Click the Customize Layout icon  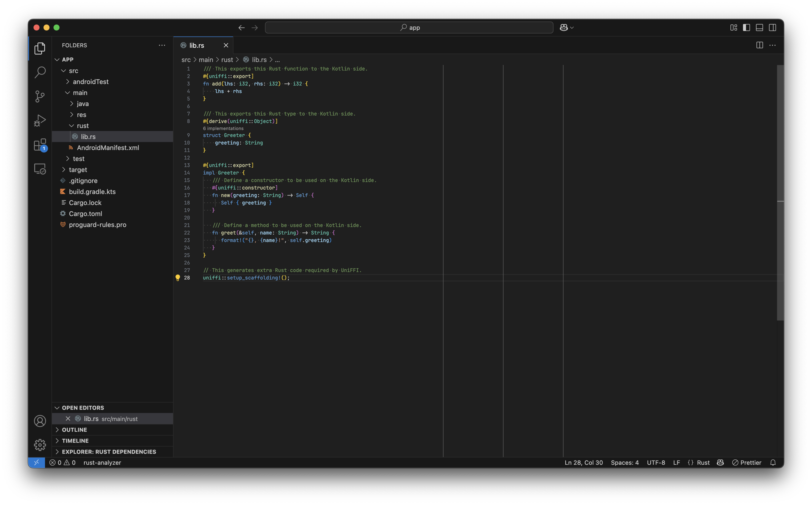(733, 27)
